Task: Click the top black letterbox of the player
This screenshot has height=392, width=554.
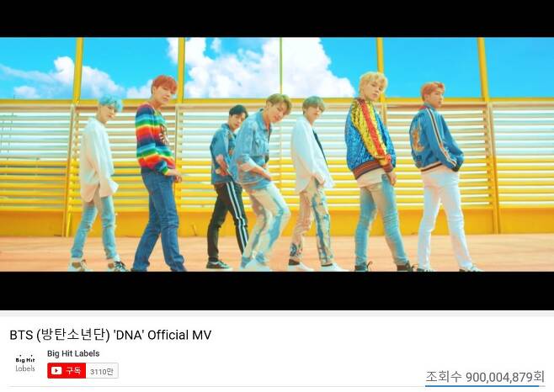Action: (x=277, y=19)
